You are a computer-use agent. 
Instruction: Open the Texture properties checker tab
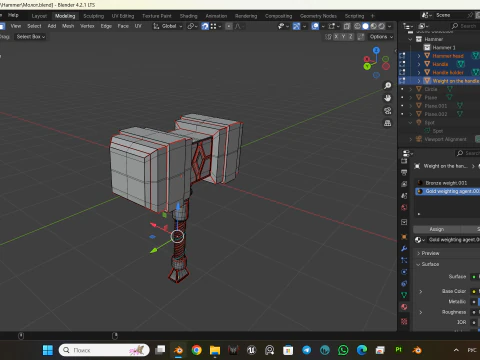404,321
